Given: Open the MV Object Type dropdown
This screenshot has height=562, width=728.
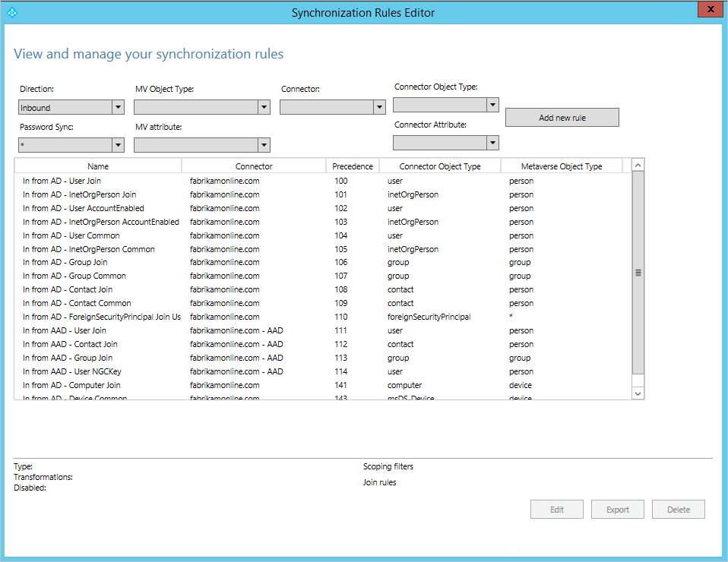Looking at the screenshot, I should coord(263,106).
